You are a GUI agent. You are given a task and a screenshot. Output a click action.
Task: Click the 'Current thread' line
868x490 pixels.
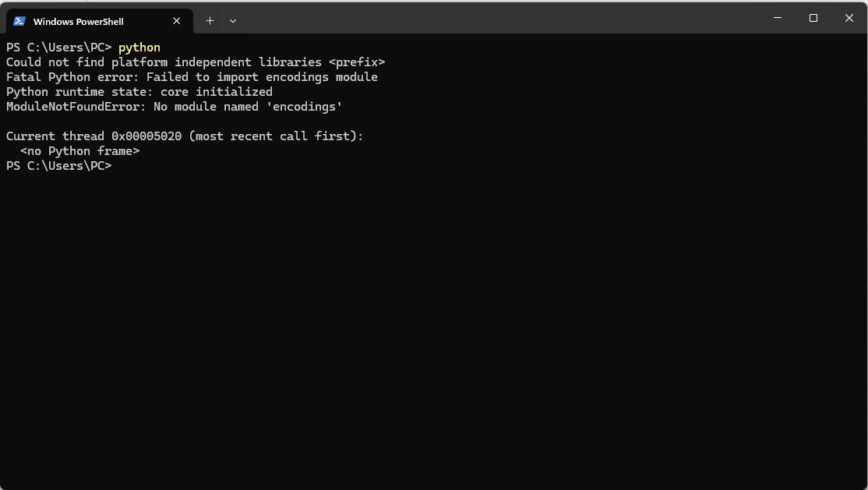(x=185, y=136)
